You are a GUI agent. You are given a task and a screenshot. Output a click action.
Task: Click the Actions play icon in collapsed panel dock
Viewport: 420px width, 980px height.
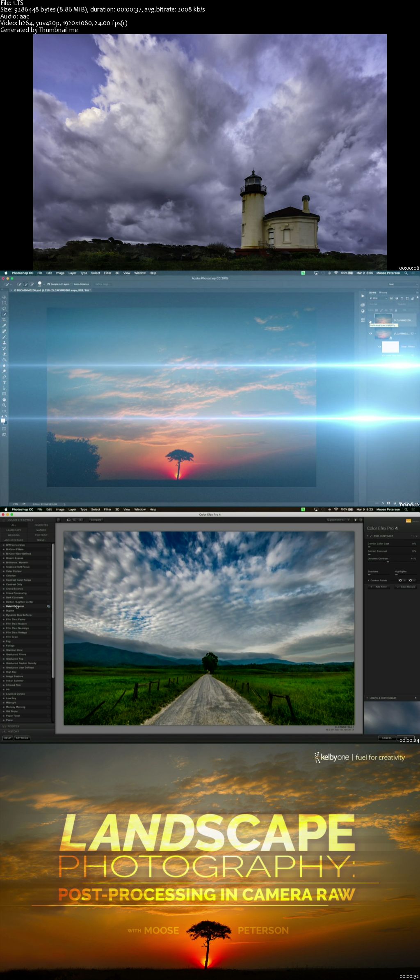(x=363, y=296)
